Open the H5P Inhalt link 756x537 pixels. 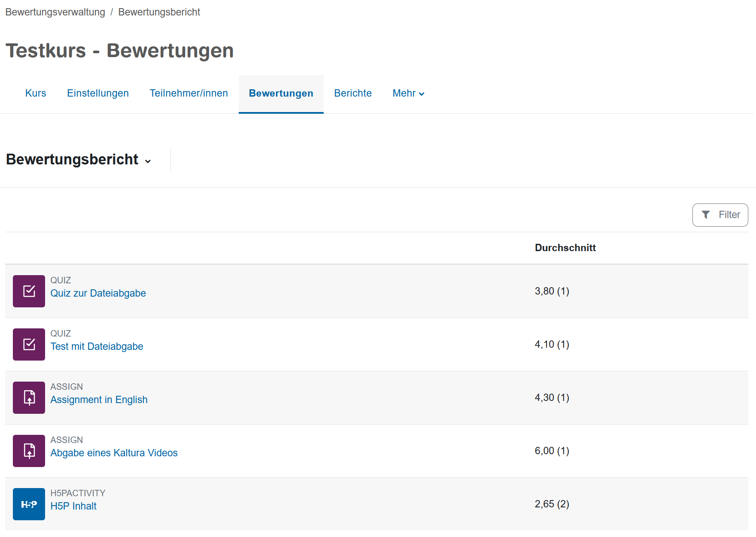[73, 506]
